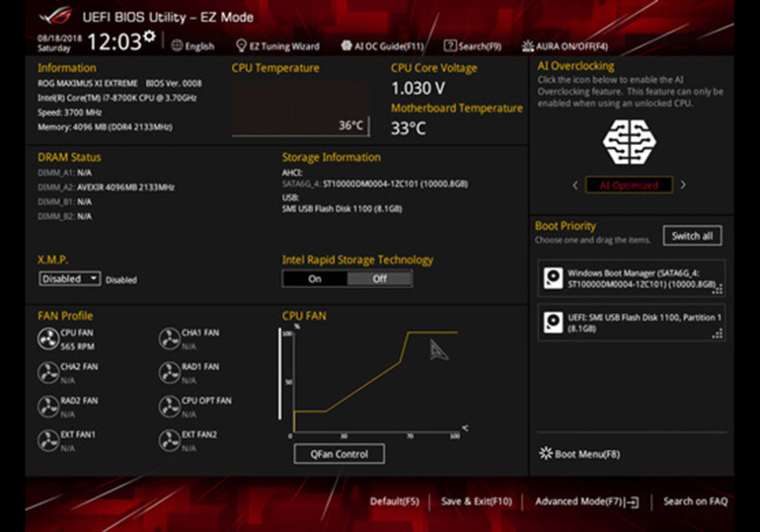The width and height of the screenshot is (760, 532).
Task: Select the CHA2 FAN icon
Action: pos(48,373)
